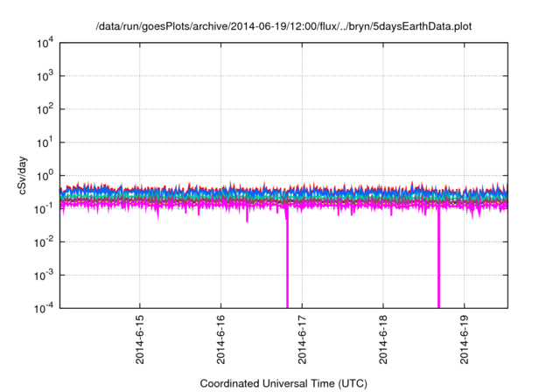Click the Coordinated Universal Time axis label
Screen dimensions: 560x392
tap(283, 383)
